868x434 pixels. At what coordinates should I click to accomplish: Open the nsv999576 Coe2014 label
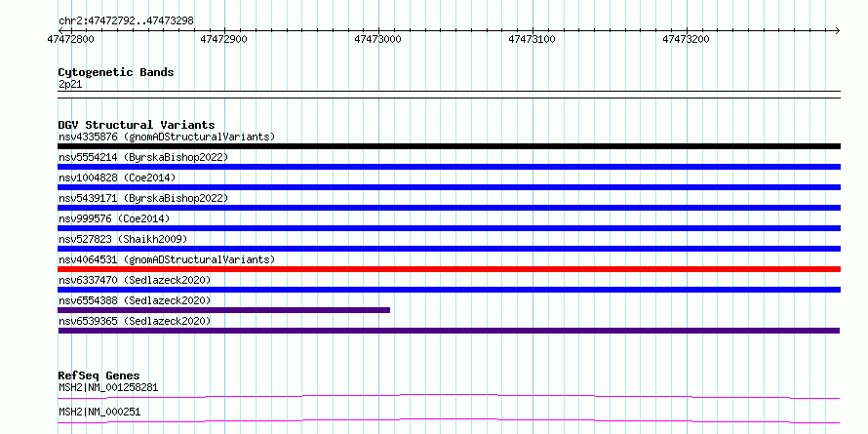click(x=114, y=218)
